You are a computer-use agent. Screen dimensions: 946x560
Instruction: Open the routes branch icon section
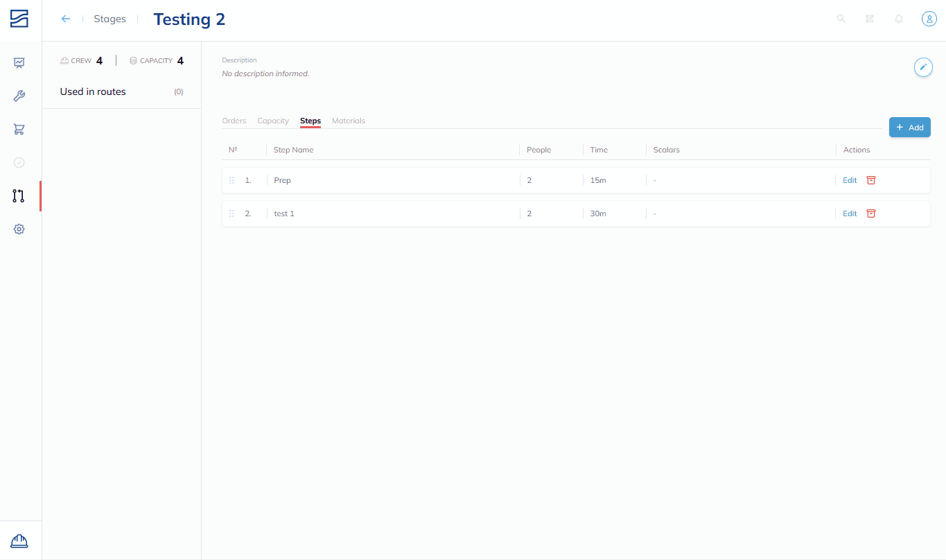pyautogui.click(x=19, y=196)
